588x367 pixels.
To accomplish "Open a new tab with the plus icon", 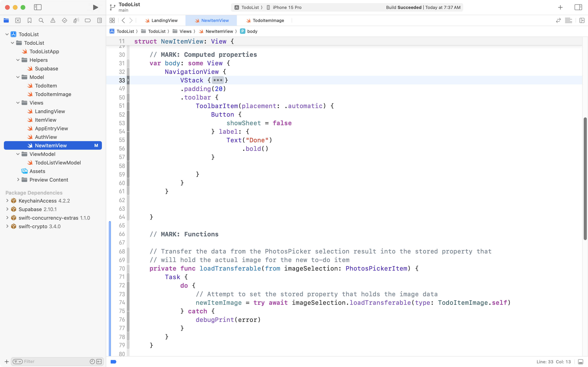I will click(x=560, y=7).
